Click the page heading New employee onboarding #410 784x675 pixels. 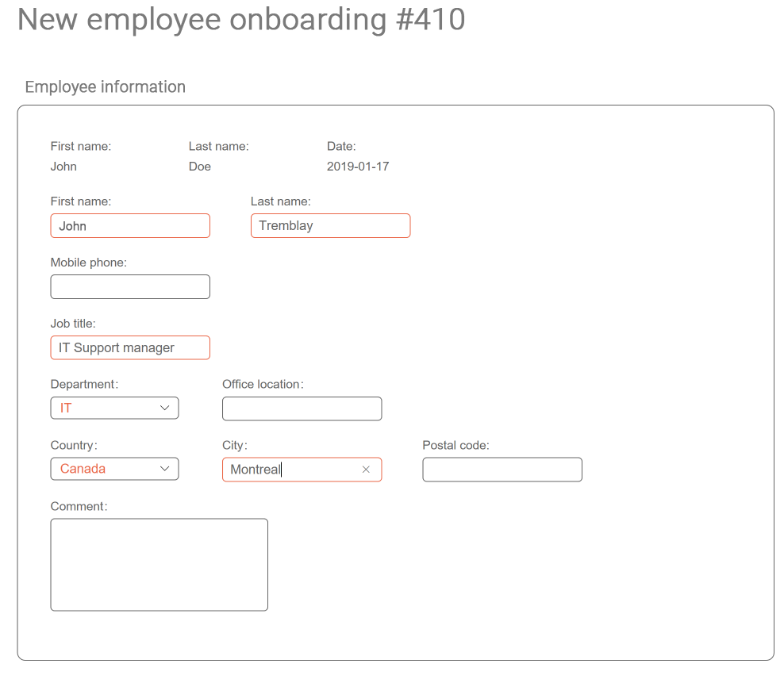click(241, 20)
